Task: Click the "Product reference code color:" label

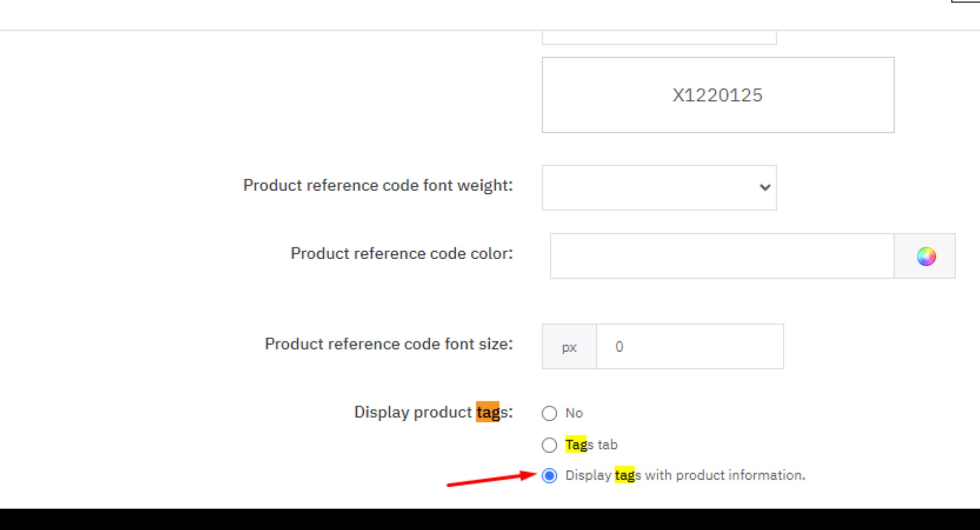Action: click(x=401, y=254)
